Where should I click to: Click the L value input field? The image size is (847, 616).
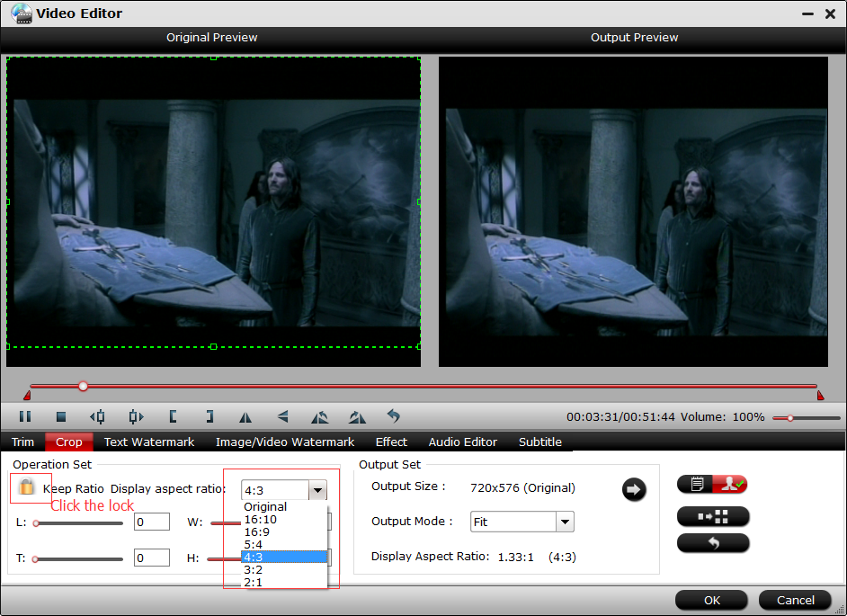click(152, 522)
